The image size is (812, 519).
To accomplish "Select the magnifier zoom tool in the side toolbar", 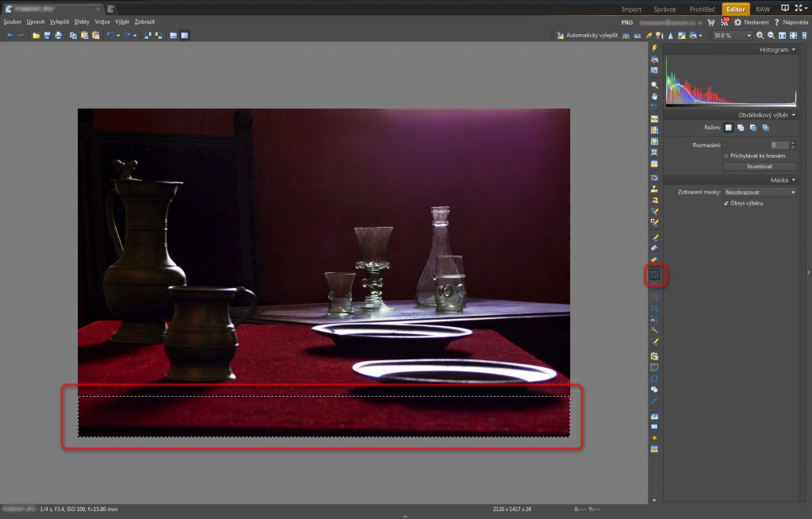I will point(654,84).
